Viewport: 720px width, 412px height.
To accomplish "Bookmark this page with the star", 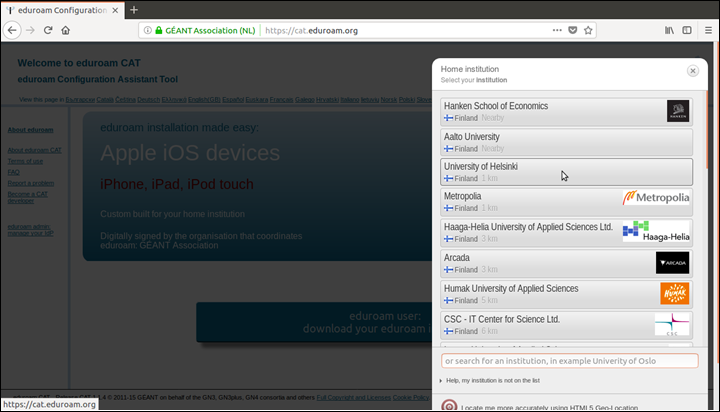I will pyautogui.click(x=588, y=30).
